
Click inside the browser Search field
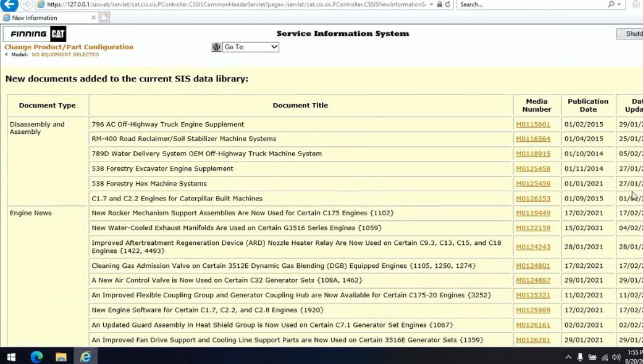click(x=531, y=4)
